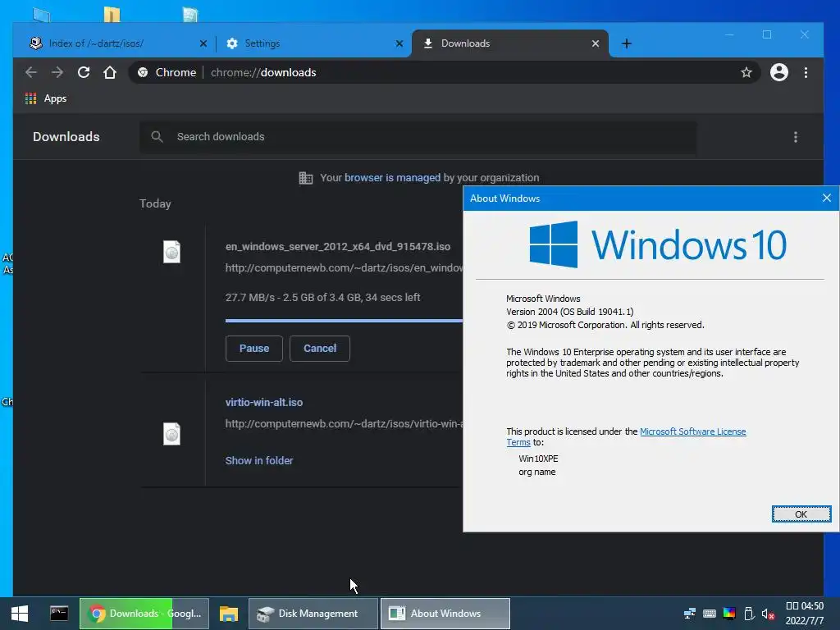Click the windows server ISO source URL
Viewport: 840px width, 630px height.
point(344,268)
